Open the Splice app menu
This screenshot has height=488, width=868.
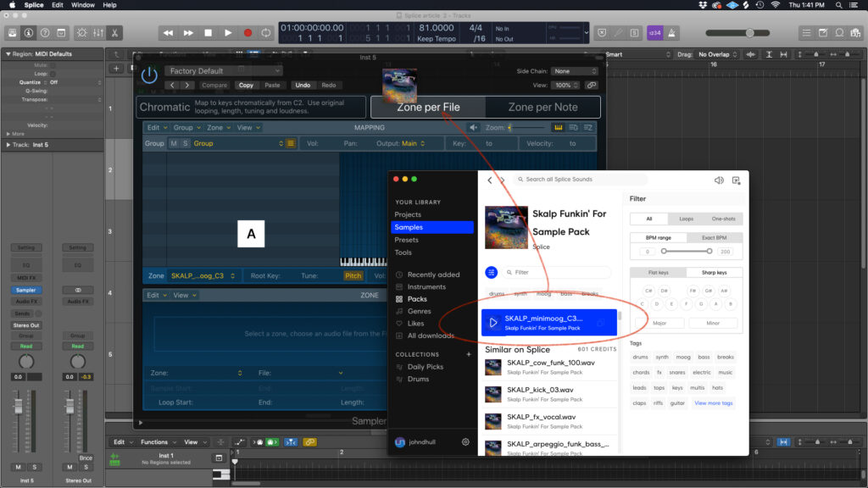click(34, 5)
